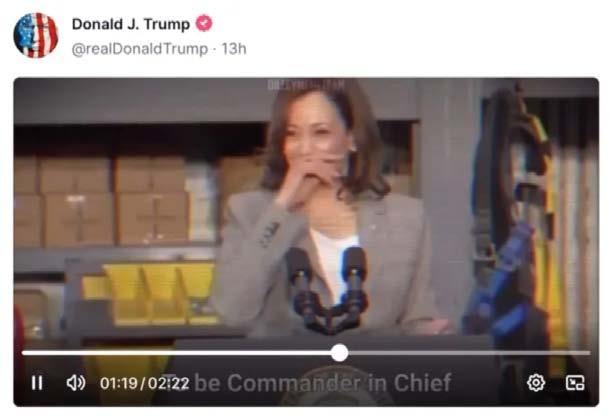Click the podium microphones in the video
The width and height of the screenshot is (610, 417).
click(x=328, y=290)
